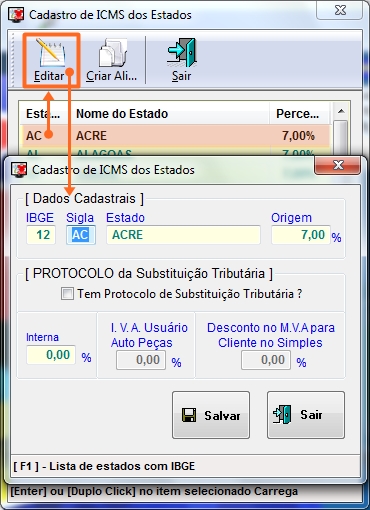
Task: Click the Percentual column header
Action: 299,114
